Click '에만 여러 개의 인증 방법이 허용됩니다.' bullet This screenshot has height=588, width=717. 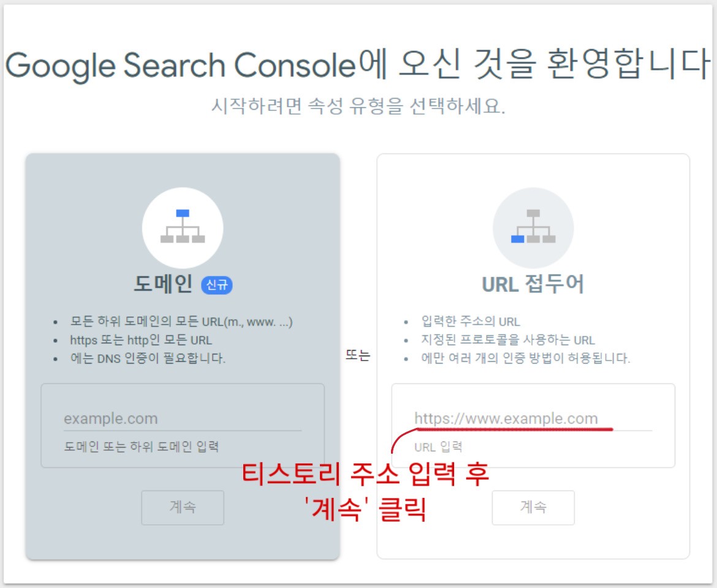[525, 358]
